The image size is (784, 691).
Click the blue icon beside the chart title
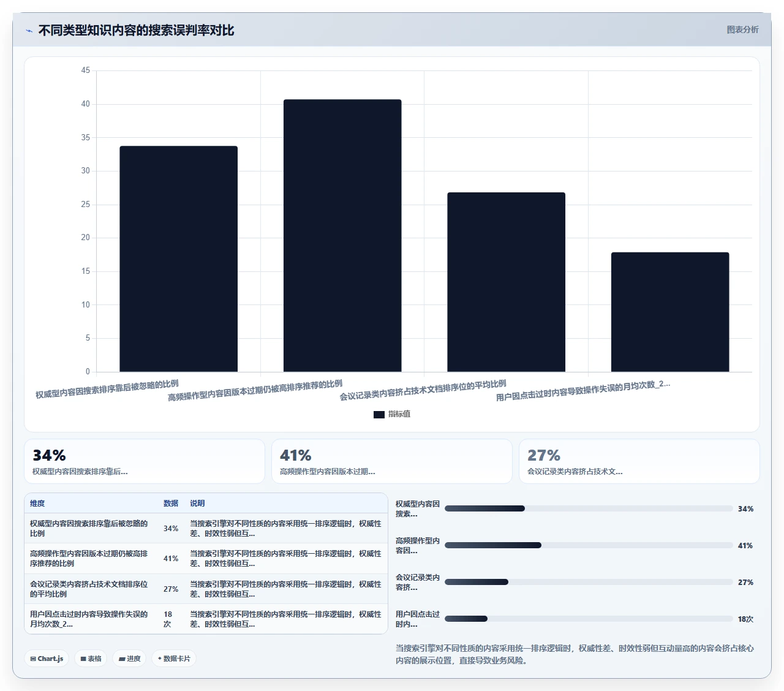click(29, 31)
